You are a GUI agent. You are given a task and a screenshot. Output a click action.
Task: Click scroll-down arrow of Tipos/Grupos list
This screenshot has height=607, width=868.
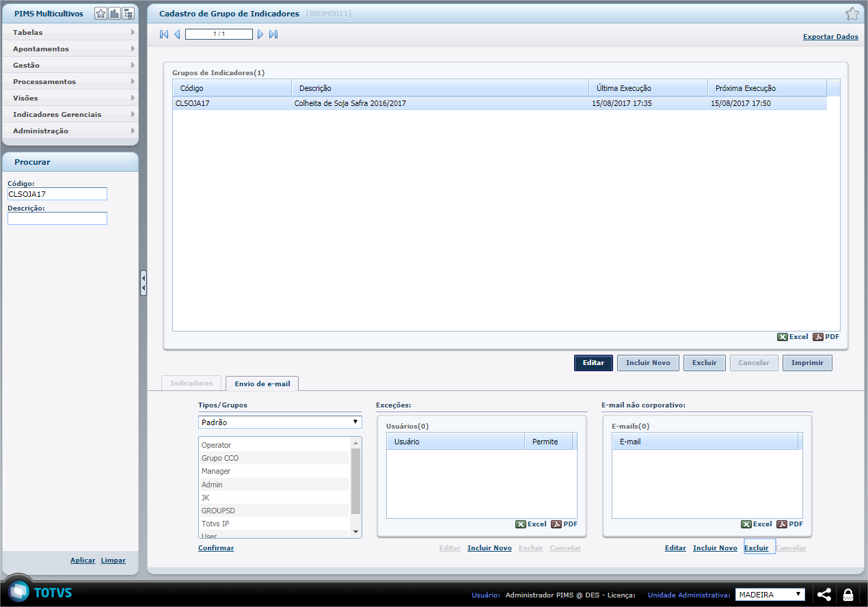[x=355, y=532]
